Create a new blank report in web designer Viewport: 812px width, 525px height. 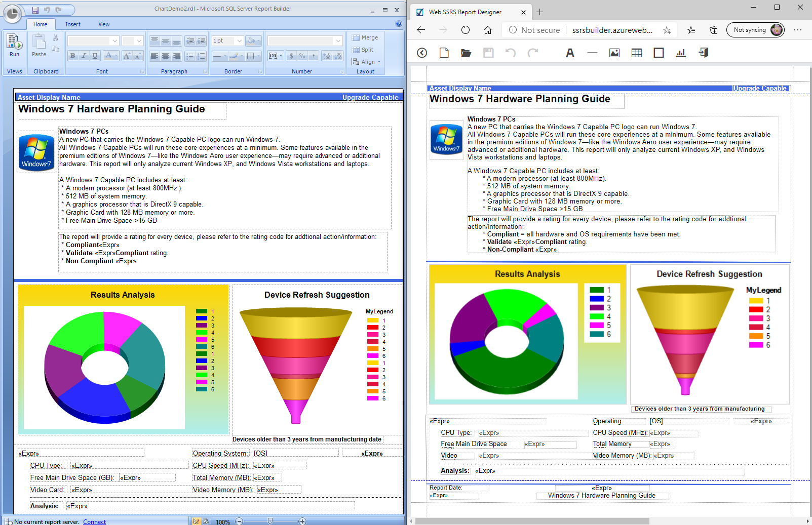[x=444, y=53]
